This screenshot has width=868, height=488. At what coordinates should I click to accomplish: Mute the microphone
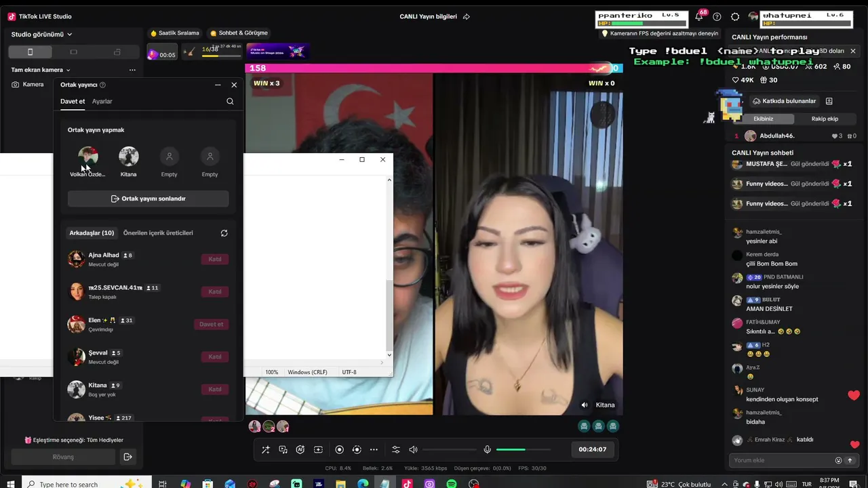click(x=487, y=449)
